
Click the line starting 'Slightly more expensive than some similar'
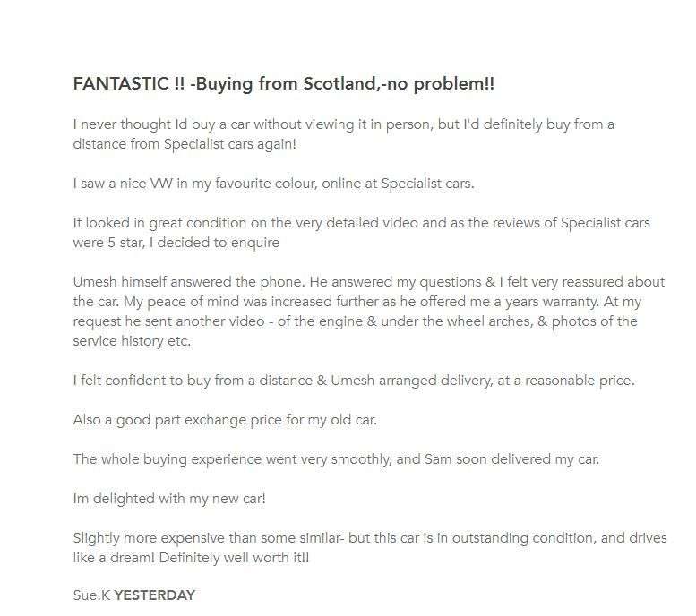[369, 538]
